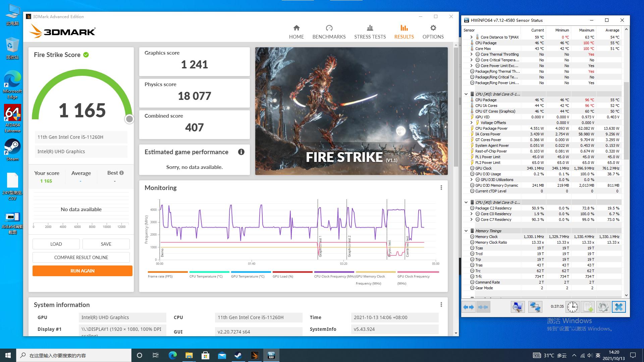Expand the Core Distance to TjMAX row
The height and width of the screenshot is (362, 644).
pos(471,37)
